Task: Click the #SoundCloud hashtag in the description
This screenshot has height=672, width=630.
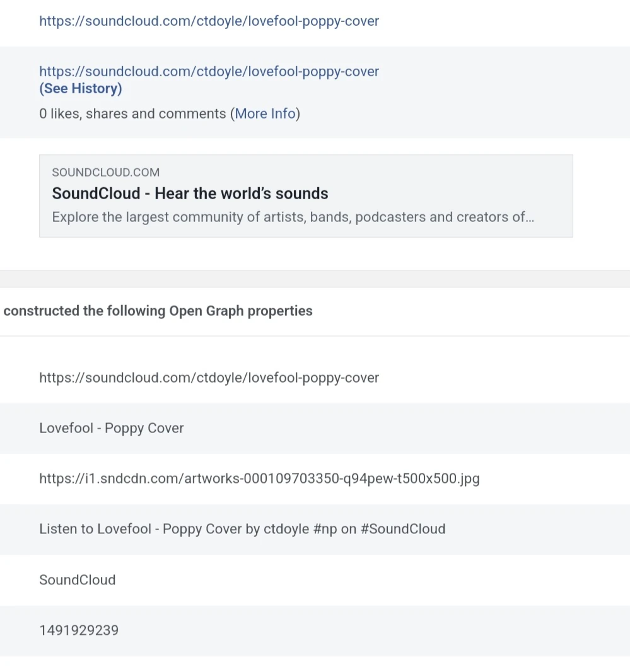Action: pyautogui.click(x=402, y=529)
